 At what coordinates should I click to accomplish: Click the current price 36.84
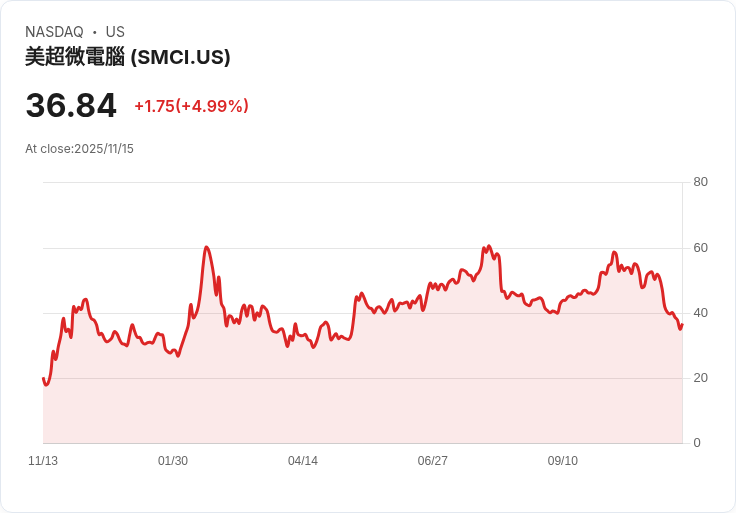71,106
